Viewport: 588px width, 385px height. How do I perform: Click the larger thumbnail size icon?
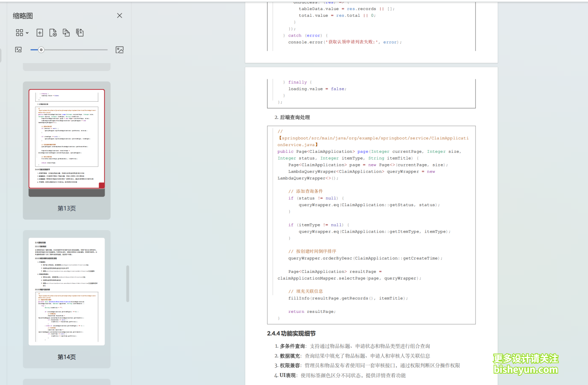tap(120, 50)
